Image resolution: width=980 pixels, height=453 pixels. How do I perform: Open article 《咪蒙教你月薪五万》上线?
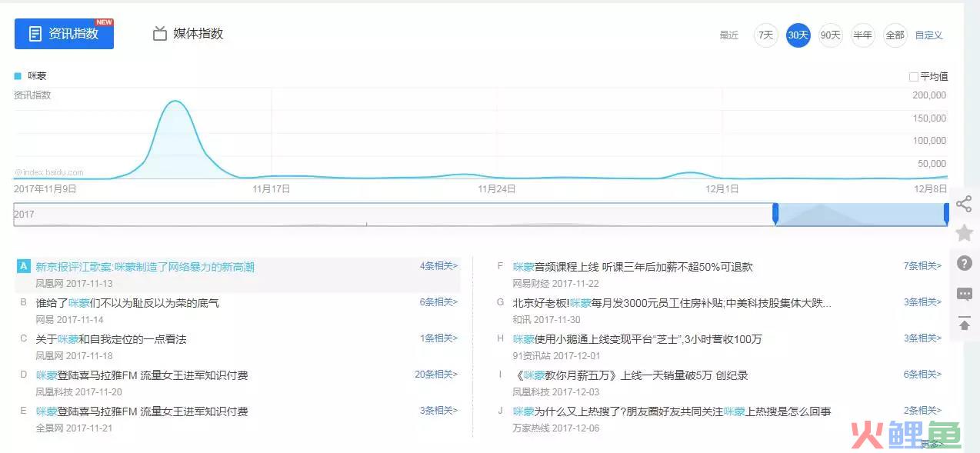[631, 375]
